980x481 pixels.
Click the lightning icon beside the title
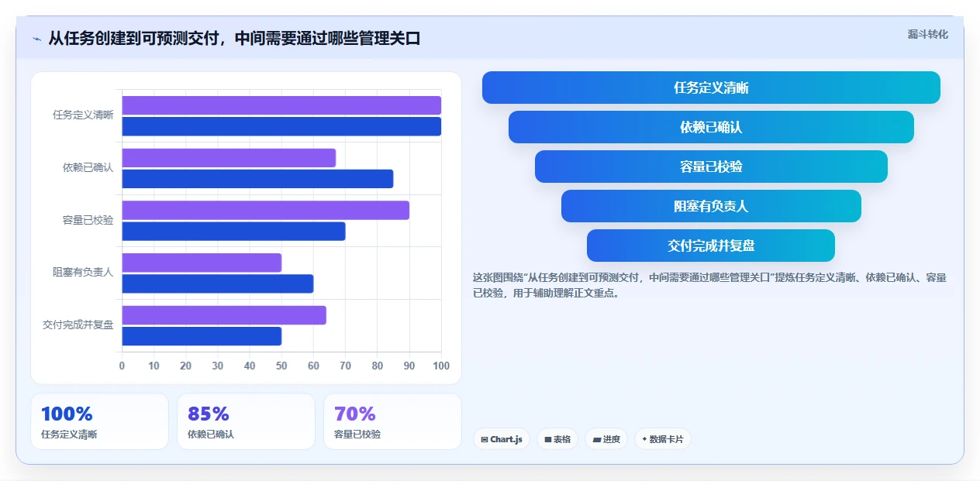[36, 38]
